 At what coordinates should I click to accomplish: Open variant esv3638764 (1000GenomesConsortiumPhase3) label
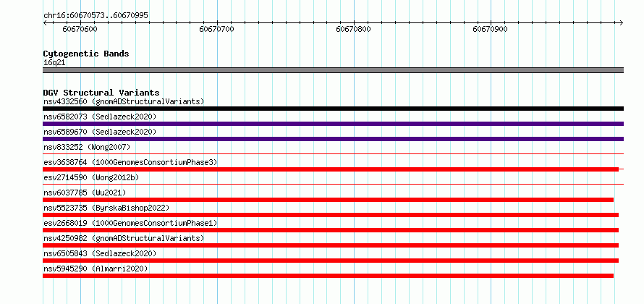(130, 162)
